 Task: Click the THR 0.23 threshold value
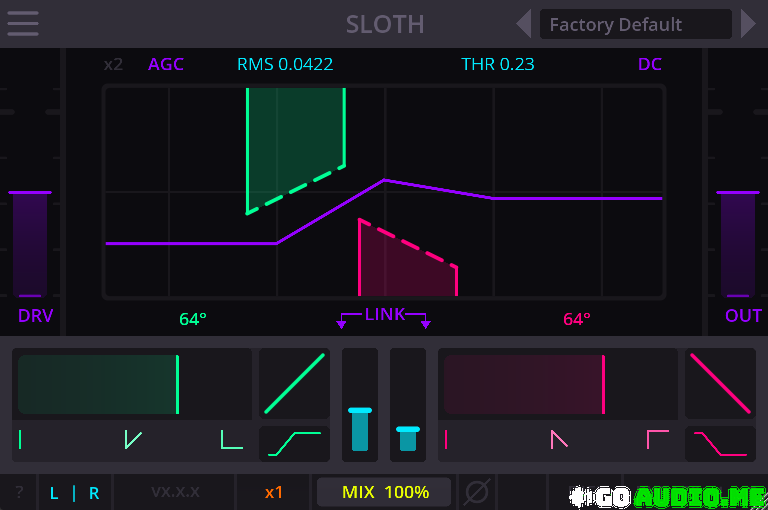click(x=497, y=65)
